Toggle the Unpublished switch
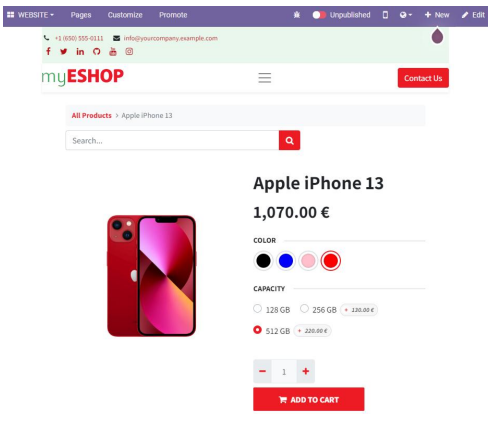 click(x=319, y=15)
